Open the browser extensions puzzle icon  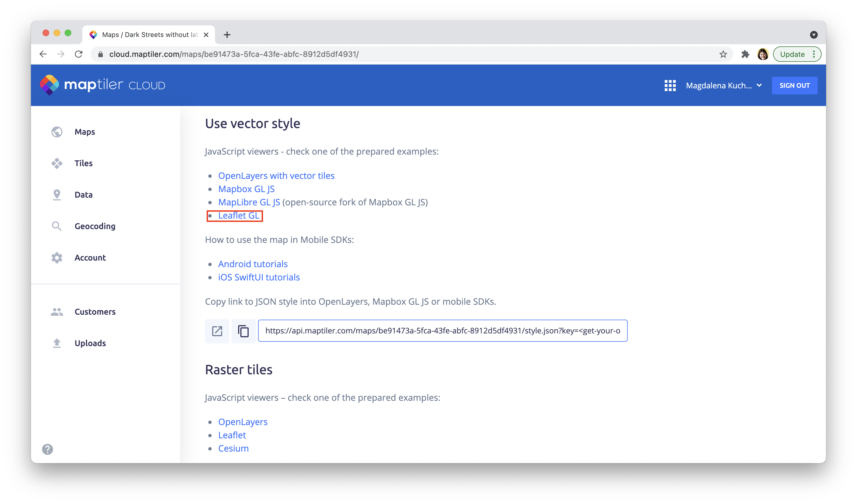click(745, 54)
